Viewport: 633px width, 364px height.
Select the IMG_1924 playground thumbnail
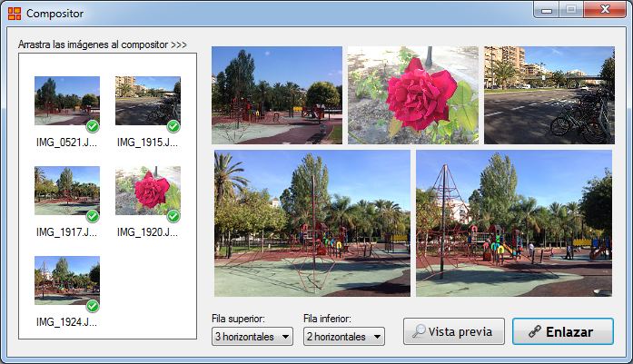(x=67, y=280)
